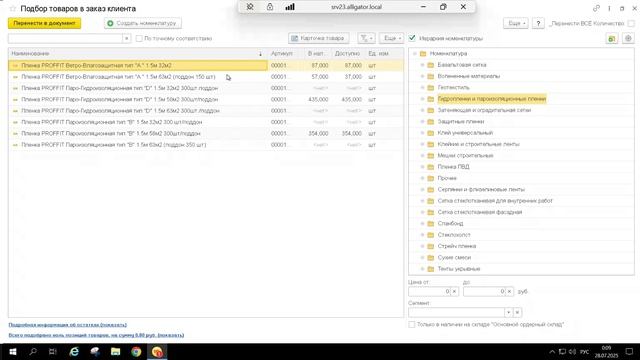Screen dimensions: 640x360
Task: Select row 'Паро-Гидроизоляционная тип D 1.5м 32м2'
Action: click(206, 88)
